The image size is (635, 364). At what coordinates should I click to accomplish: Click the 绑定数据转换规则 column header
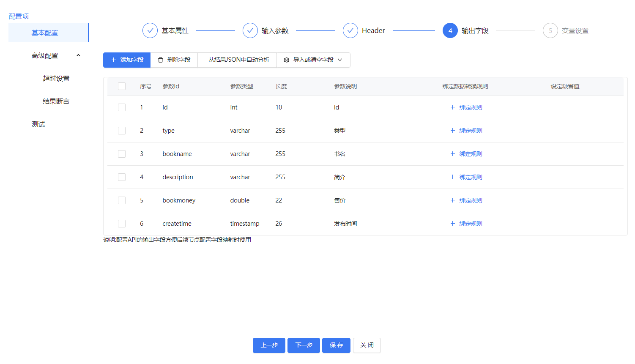coord(465,86)
